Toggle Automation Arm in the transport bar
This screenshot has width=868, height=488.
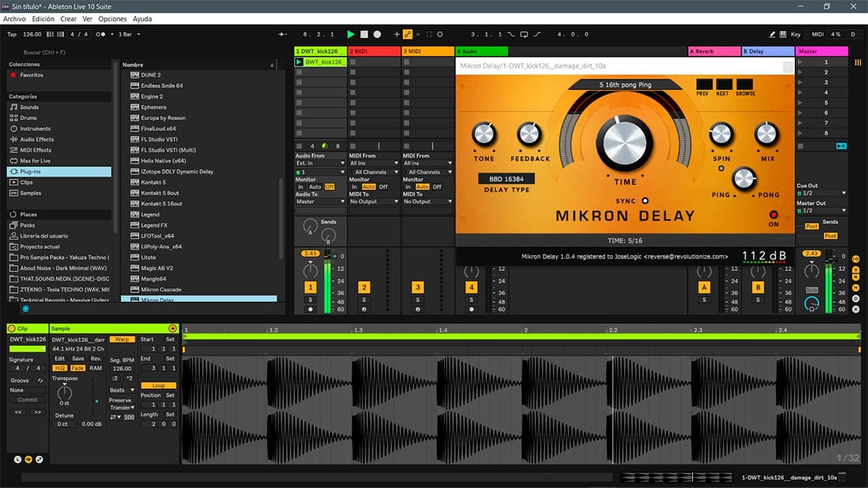(x=407, y=34)
